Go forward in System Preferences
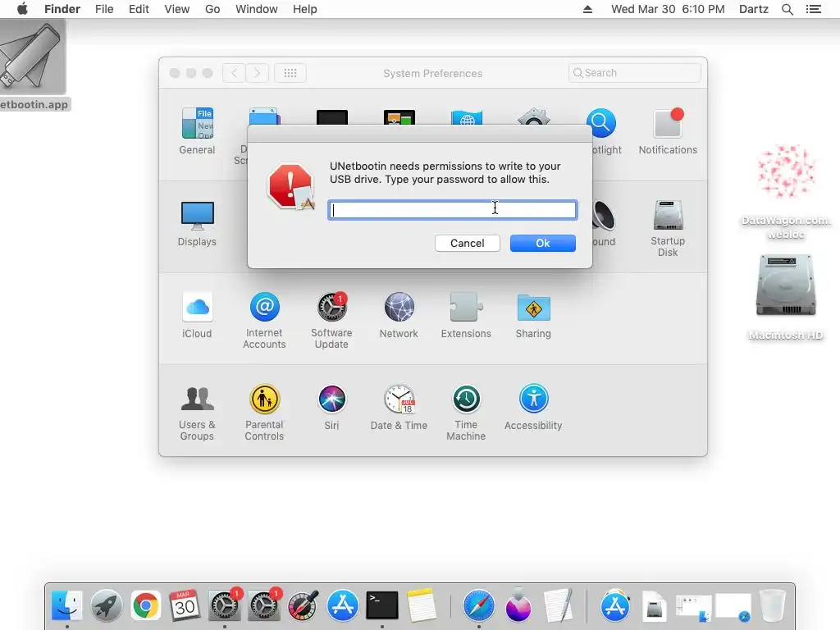The image size is (840, 630). click(257, 73)
